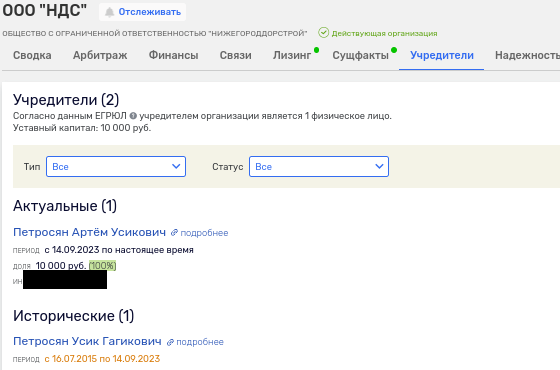560x370 pixels.
Task: Click the green dot indicator on Сущфакты
Action: click(394, 50)
